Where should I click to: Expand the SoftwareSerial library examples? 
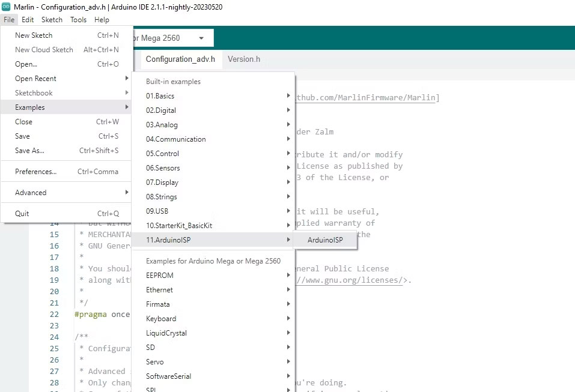[x=213, y=376]
